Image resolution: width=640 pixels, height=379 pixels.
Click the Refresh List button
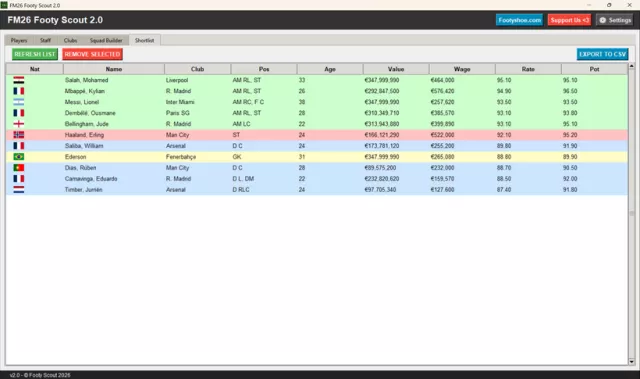point(35,54)
